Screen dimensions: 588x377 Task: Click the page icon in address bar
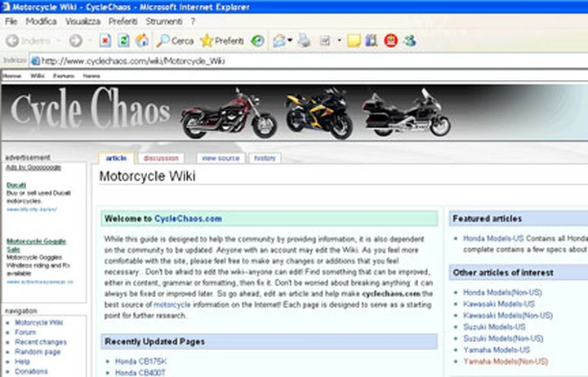click(35, 60)
